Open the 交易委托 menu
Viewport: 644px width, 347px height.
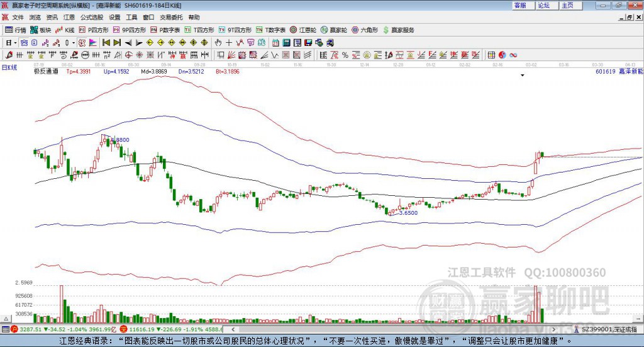(171, 17)
